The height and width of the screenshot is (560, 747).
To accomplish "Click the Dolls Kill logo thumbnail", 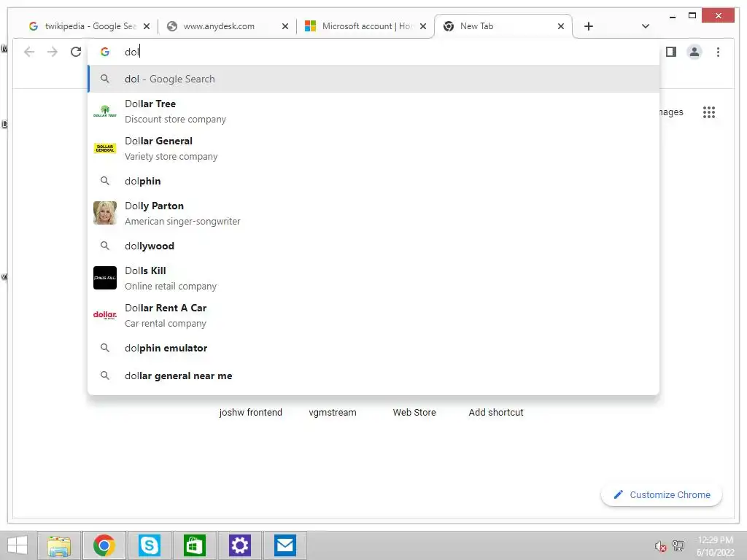I will tap(105, 278).
